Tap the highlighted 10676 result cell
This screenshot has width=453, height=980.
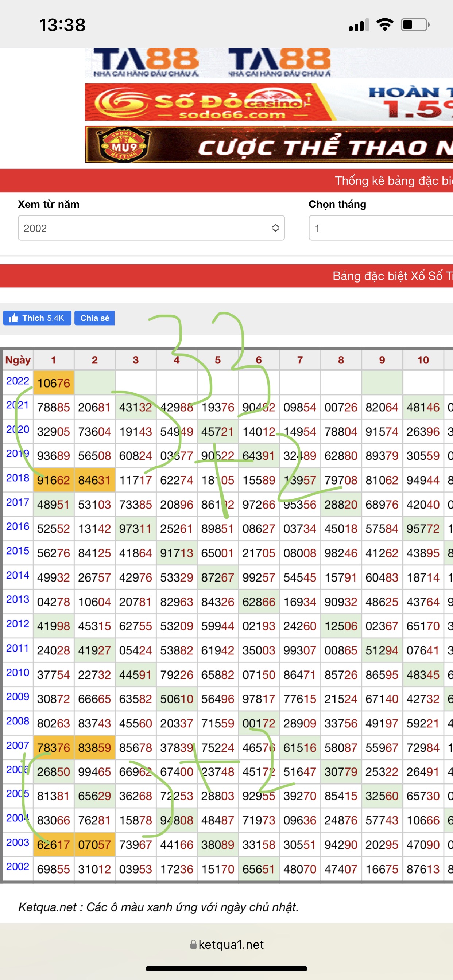pos(54,383)
